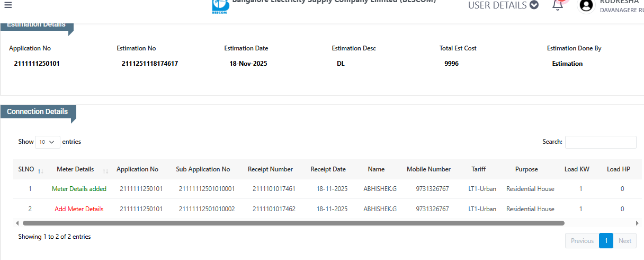Click the Receipt Date column header
644x260 pixels.
point(328,169)
